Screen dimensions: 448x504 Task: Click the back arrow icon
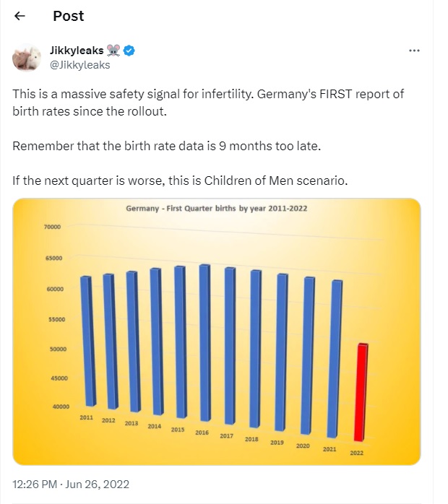tap(20, 16)
